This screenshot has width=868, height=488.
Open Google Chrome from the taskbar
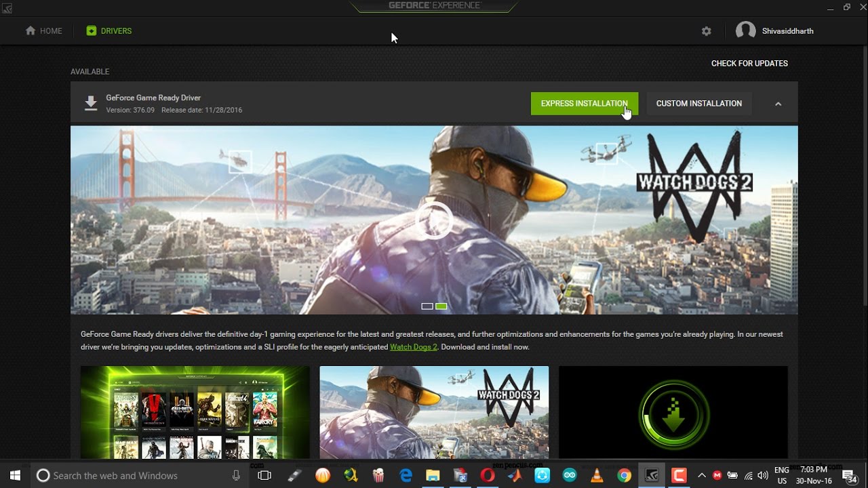624,476
